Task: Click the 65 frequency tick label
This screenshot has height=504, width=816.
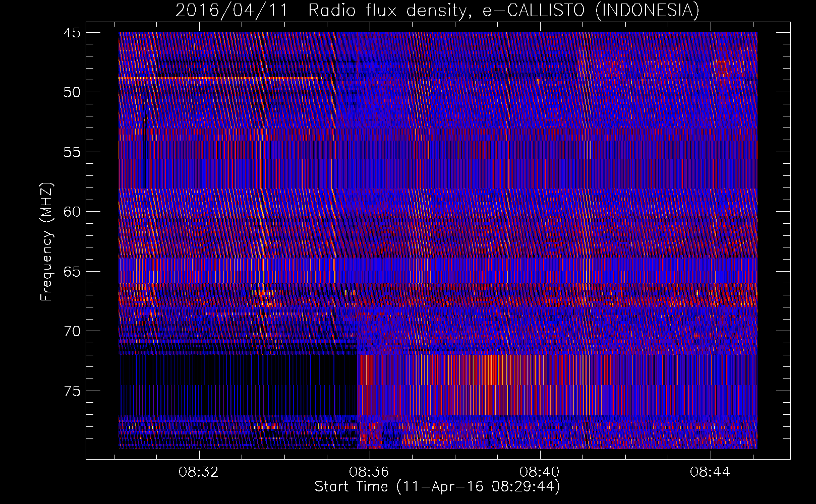Action: point(72,272)
